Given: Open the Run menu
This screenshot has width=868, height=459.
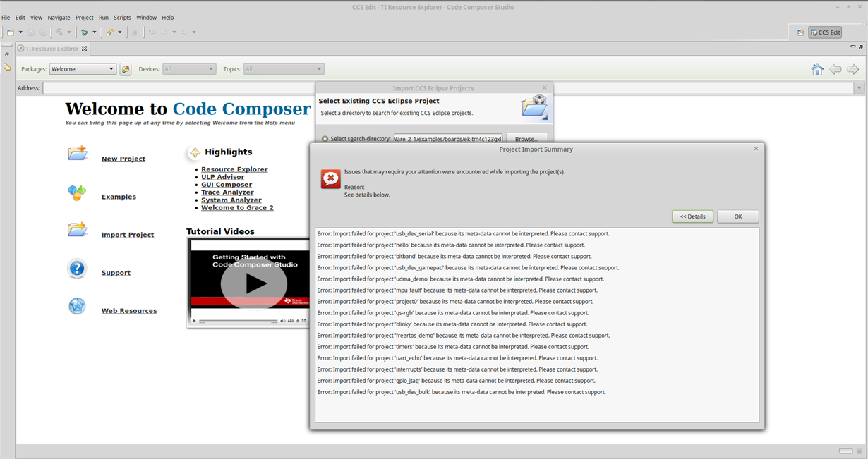Looking at the screenshot, I should pos(104,17).
